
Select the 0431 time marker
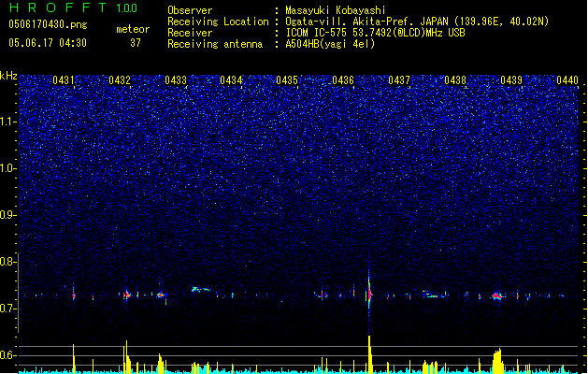(x=64, y=80)
